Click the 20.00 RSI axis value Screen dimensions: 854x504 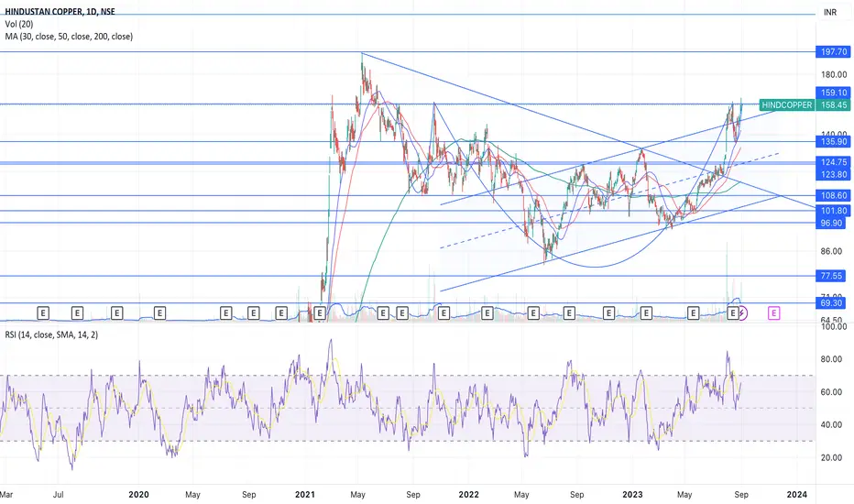pos(832,457)
